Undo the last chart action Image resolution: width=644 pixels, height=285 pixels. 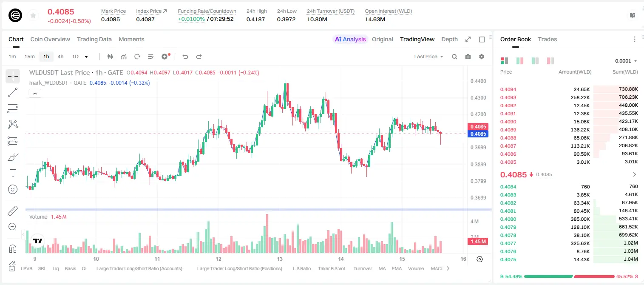[x=185, y=57]
